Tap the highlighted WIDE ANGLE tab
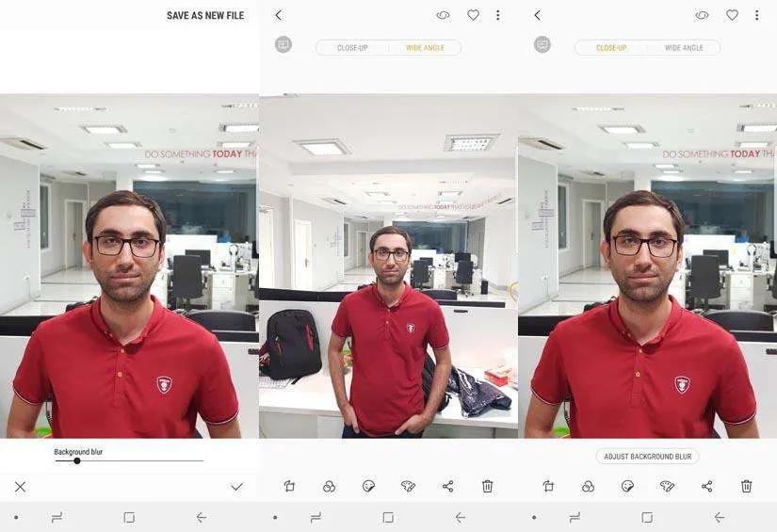 425,47
